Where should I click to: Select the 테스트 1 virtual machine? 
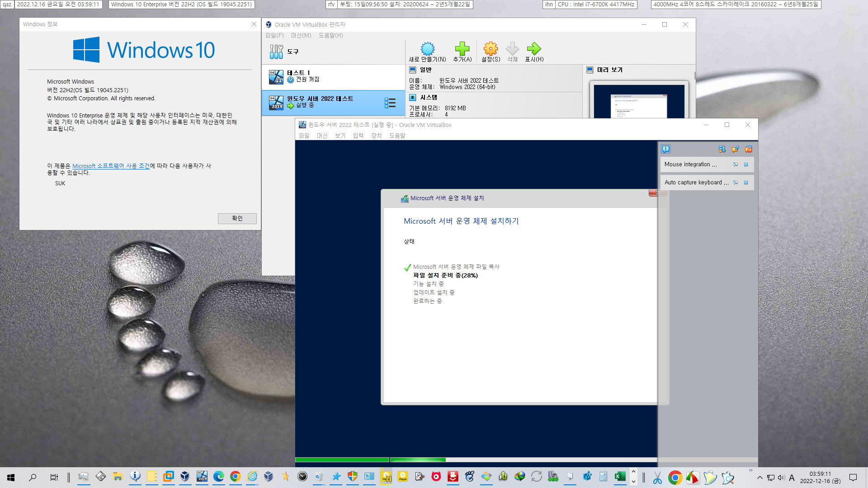click(x=333, y=77)
